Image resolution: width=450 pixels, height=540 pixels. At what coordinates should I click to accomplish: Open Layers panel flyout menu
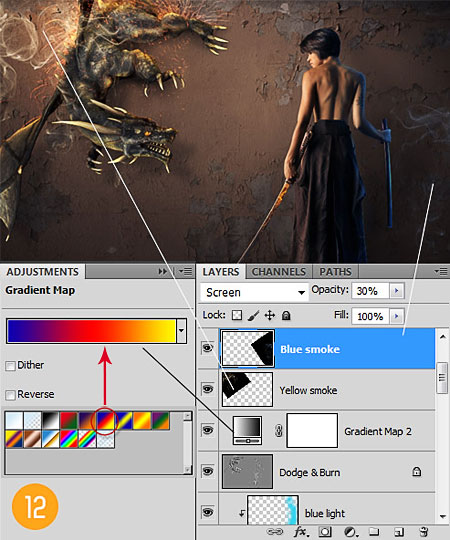(x=441, y=271)
